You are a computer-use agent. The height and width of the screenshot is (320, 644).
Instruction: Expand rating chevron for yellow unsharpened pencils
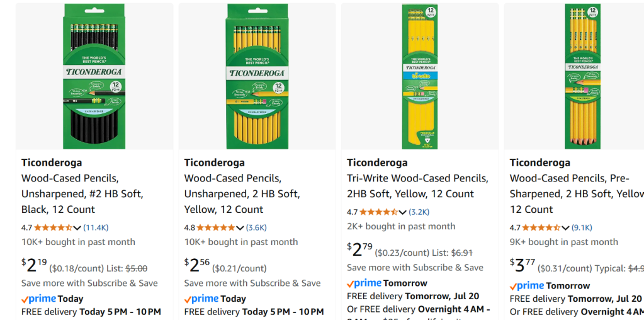point(240,228)
